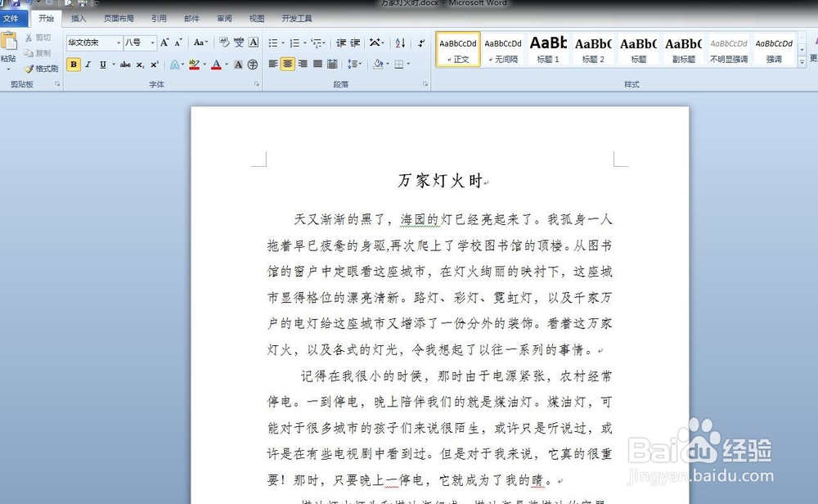818x504 pixels.
Task: Apply Superscript formatting
Action: [155, 65]
